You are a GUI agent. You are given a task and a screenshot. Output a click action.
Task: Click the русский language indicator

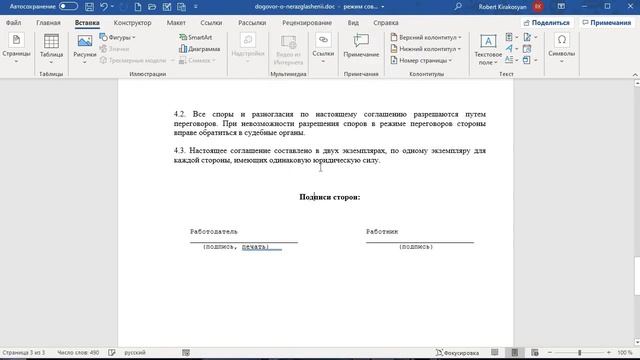coord(135,352)
